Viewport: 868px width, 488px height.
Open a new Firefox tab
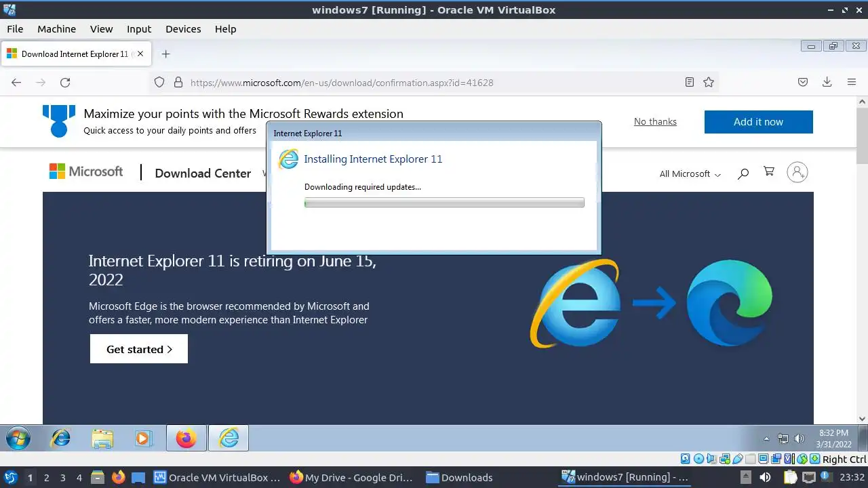pos(165,54)
